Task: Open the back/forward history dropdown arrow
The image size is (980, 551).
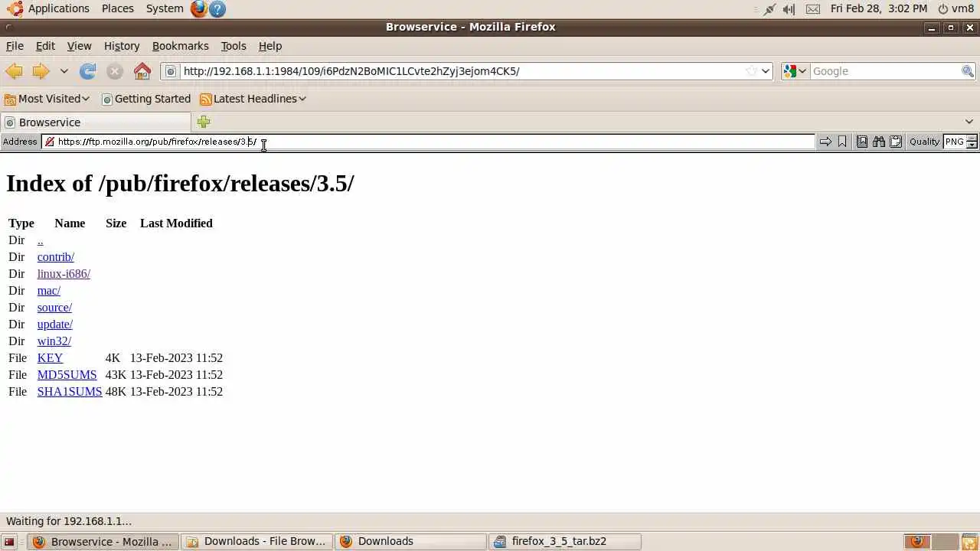Action: click(x=64, y=71)
